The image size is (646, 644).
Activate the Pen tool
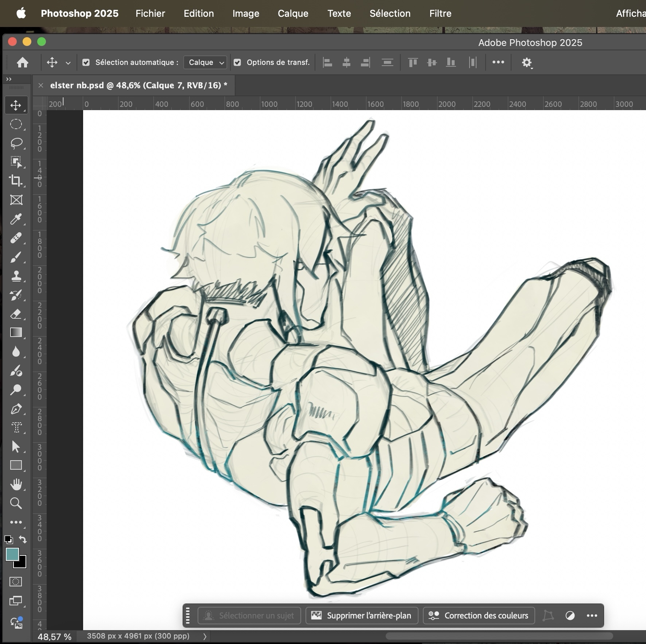[16, 409]
